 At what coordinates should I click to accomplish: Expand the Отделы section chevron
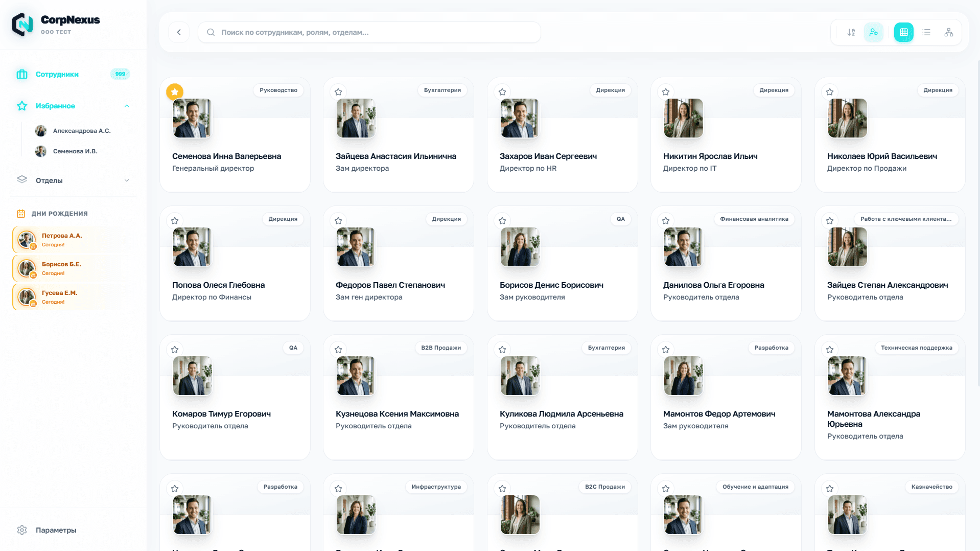pos(127,180)
